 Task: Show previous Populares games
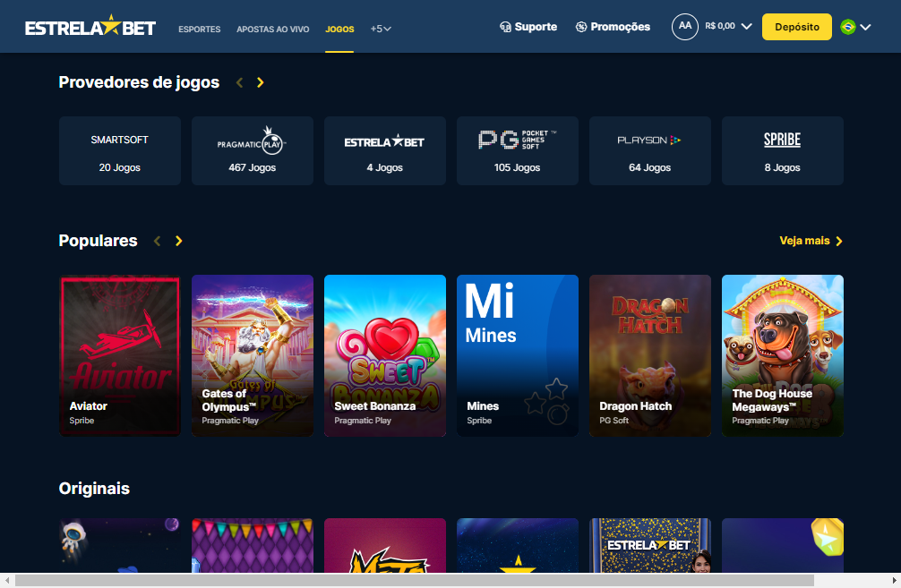pyautogui.click(x=158, y=241)
